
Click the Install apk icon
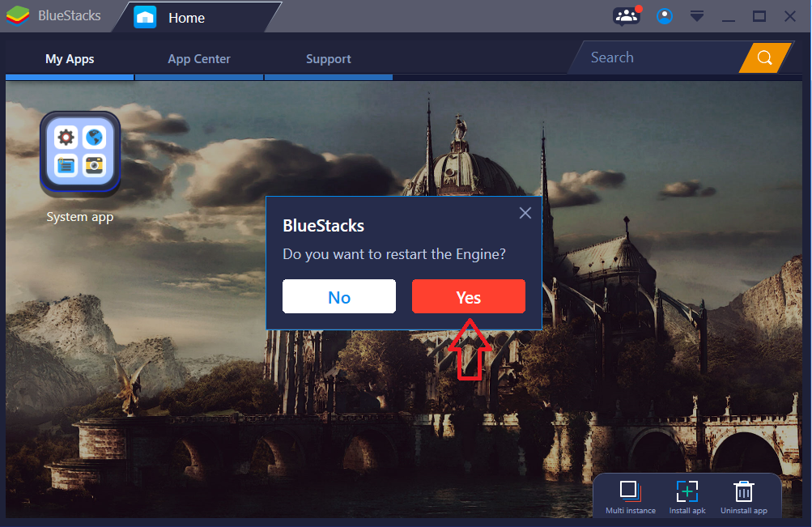(x=687, y=498)
